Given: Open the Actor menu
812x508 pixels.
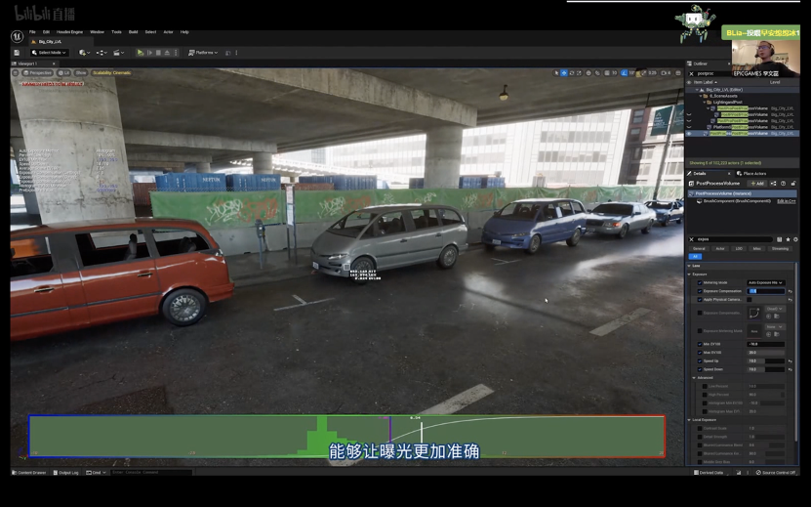Looking at the screenshot, I should pyautogui.click(x=168, y=32).
